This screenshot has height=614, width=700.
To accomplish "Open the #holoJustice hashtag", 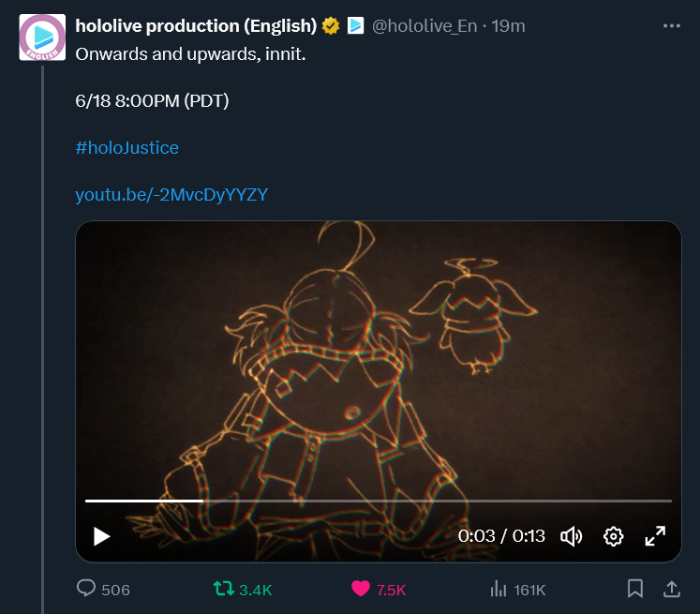I will pyautogui.click(x=127, y=148).
